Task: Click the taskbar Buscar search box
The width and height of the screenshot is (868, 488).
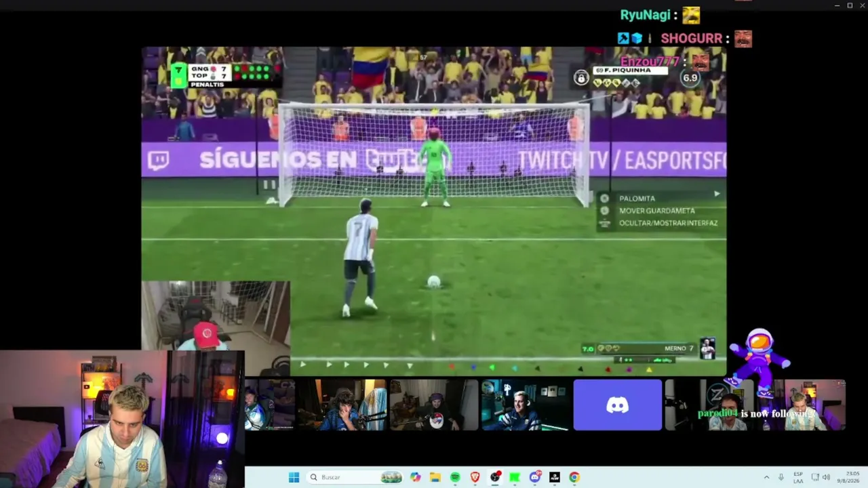Action: [x=355, y=477]
